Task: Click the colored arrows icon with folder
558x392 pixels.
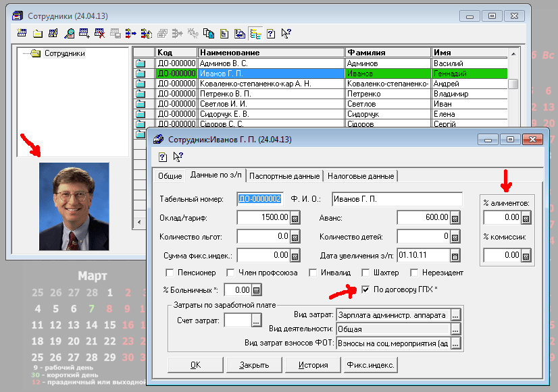Action: click(x=147, y=34)
